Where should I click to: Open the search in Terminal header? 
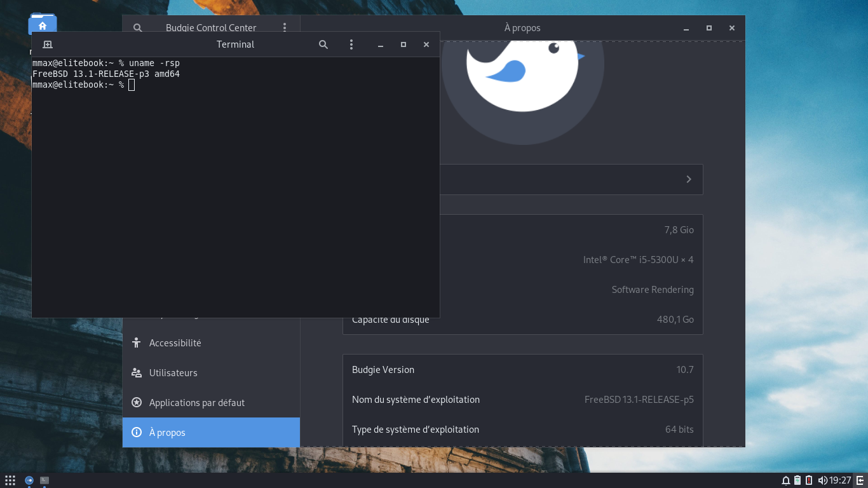click(323, 44)
